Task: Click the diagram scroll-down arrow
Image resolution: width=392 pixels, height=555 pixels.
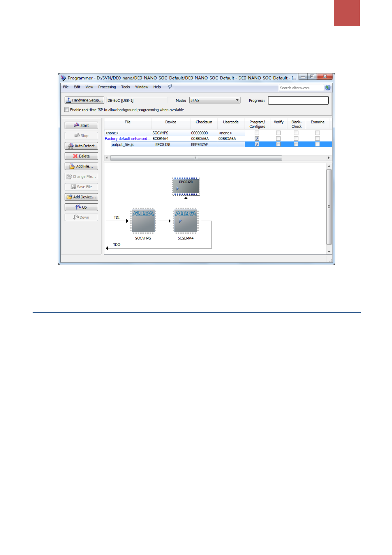Action: (x=329, y=251)
